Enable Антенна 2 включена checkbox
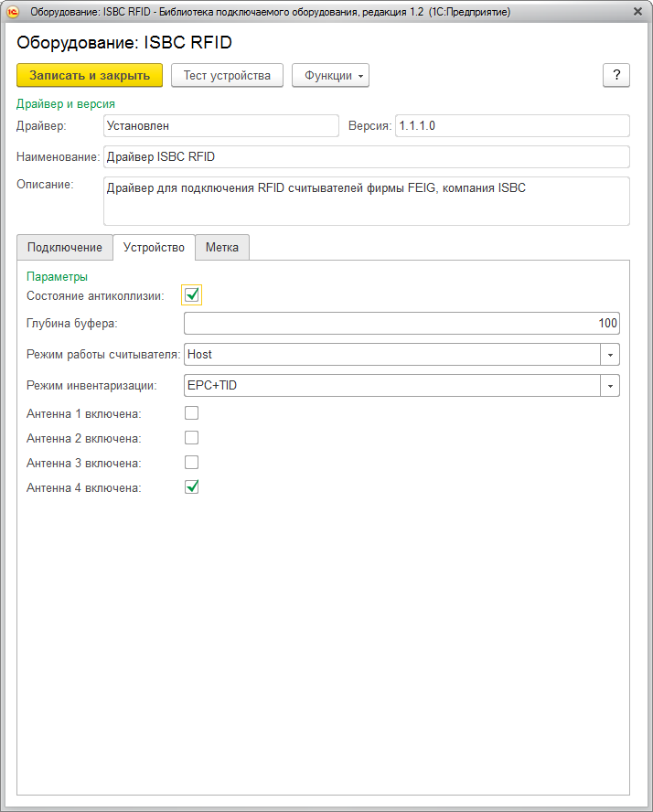 click(x=192, y=438)
